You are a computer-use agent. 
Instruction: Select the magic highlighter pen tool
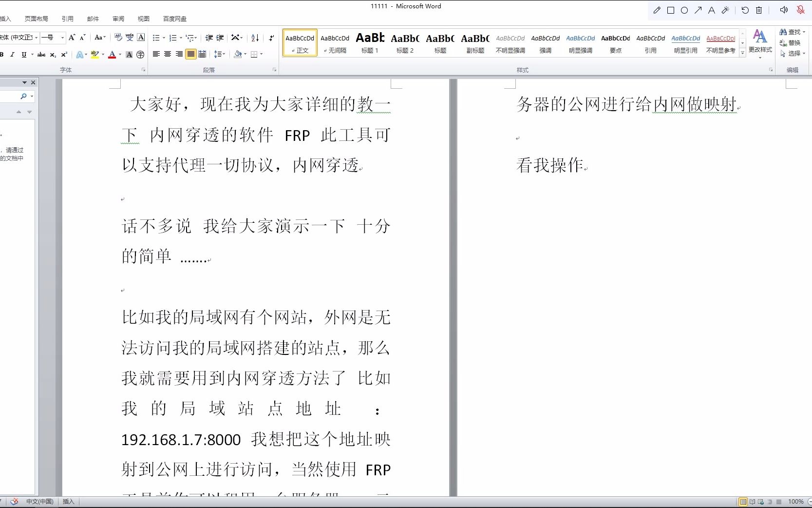725,10
